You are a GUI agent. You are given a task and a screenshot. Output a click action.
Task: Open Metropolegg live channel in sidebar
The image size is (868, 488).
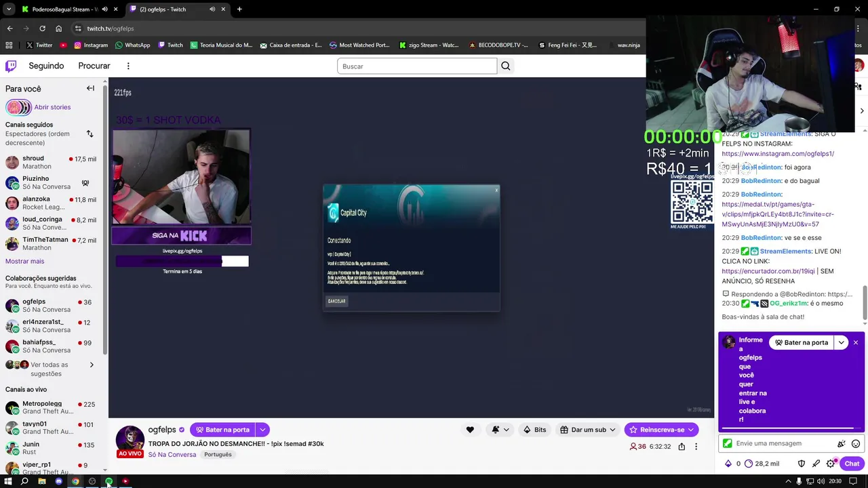point(52,407)
